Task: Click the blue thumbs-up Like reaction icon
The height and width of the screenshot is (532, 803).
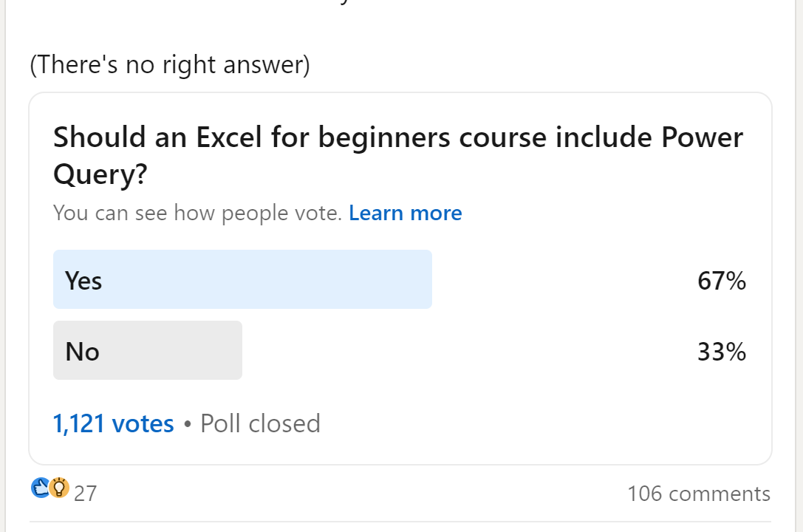Action: coord(40,488)
